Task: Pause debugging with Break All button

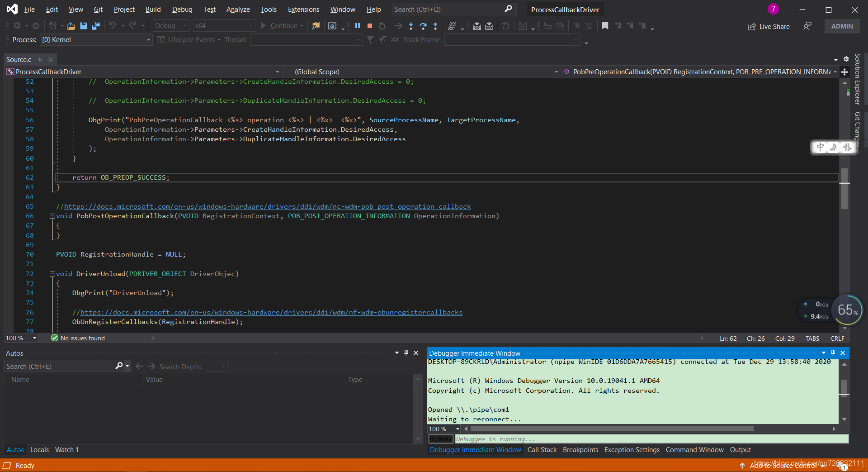Action: [358, 26]
